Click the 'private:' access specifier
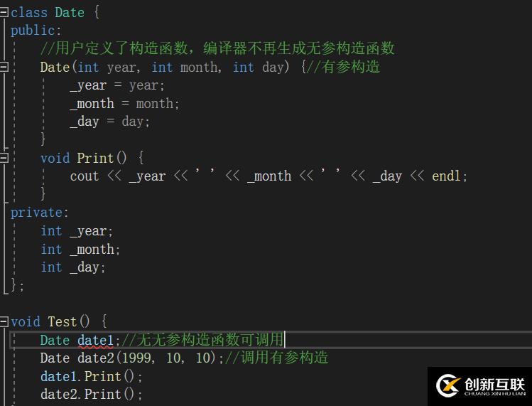532x406 pixels. pos(39,213)
